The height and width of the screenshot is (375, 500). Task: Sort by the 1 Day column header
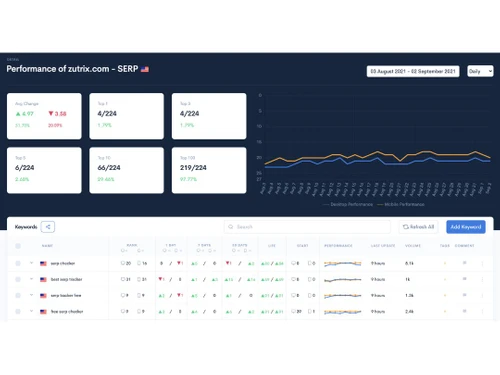click(171, 245)
